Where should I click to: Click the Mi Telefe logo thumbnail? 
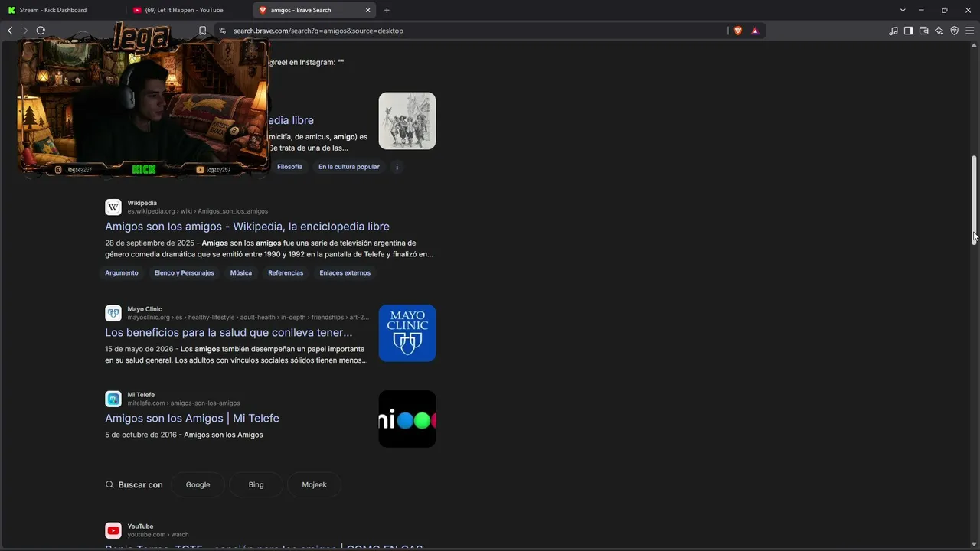[407, 419]
